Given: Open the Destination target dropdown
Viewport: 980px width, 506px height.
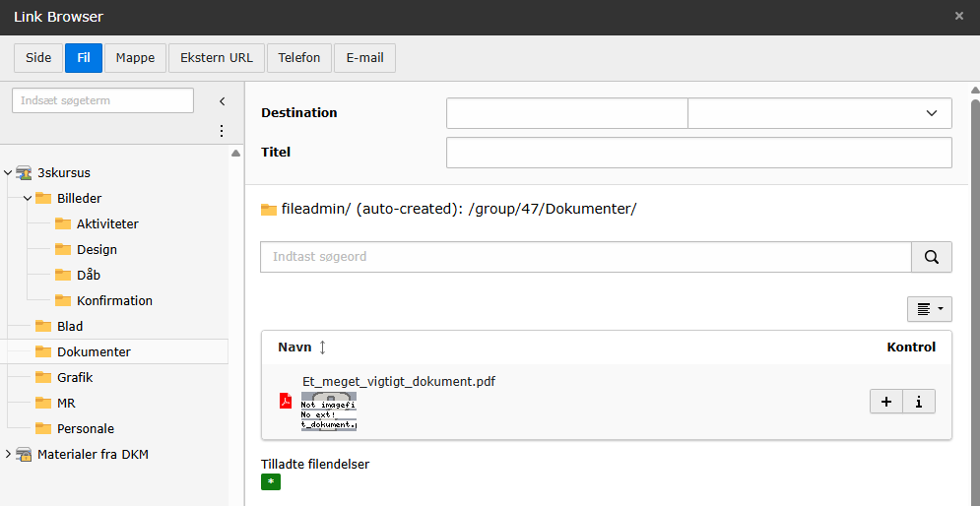Looking at the screenshot, I should click(x=819, y=113).
